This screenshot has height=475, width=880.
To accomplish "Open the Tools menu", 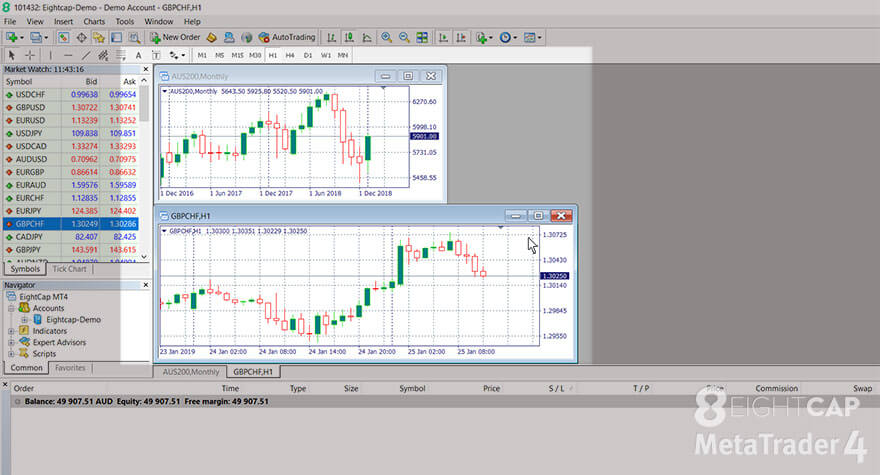I will point(125,21).
